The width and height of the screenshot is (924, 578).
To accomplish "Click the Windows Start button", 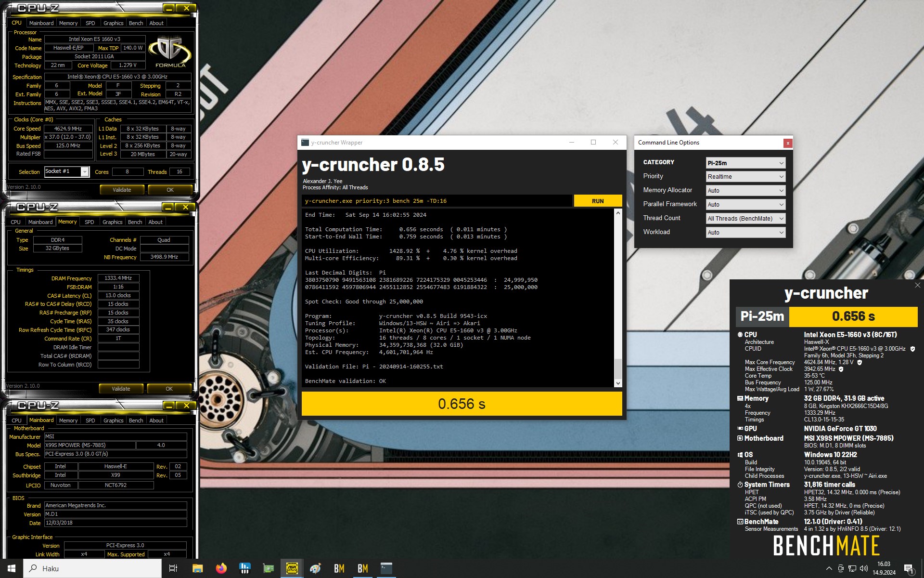I will [x=12, y=568].
